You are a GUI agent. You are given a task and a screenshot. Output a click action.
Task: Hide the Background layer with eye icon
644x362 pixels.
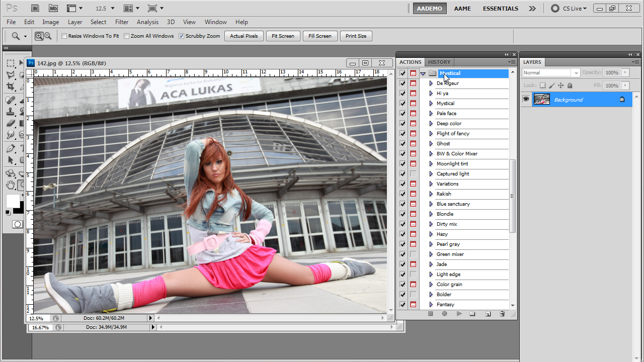526,100
